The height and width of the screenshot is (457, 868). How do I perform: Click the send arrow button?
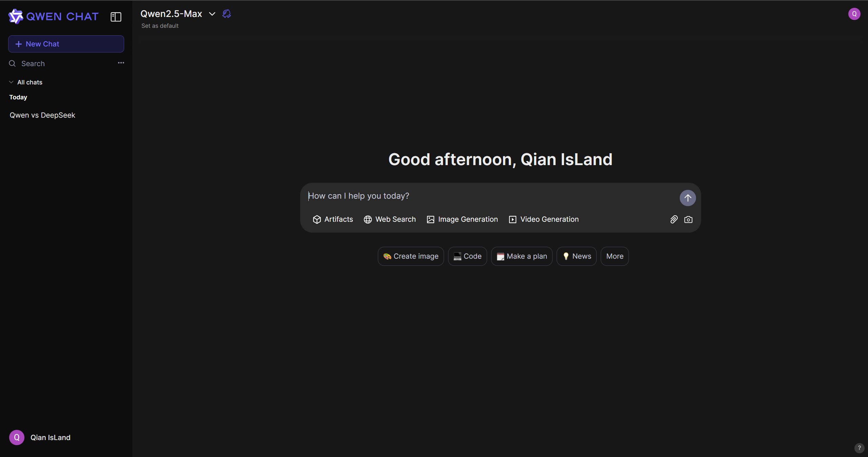(688, 198)
